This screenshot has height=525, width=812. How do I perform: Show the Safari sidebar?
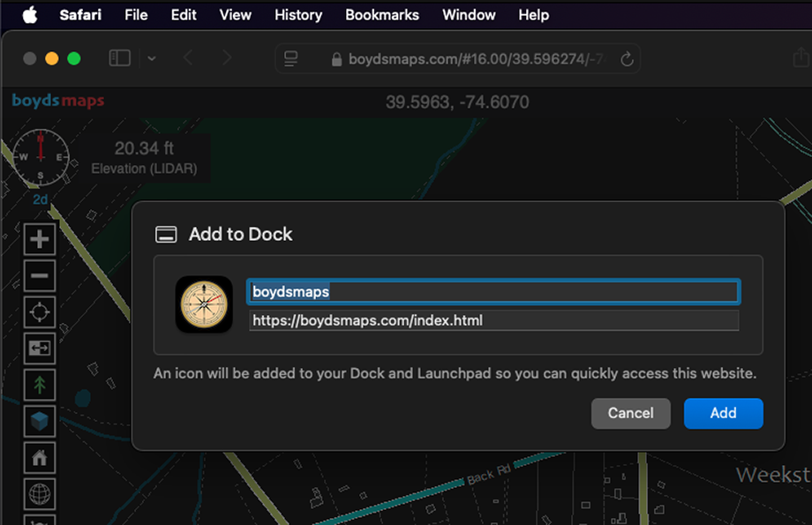[120, 58]
